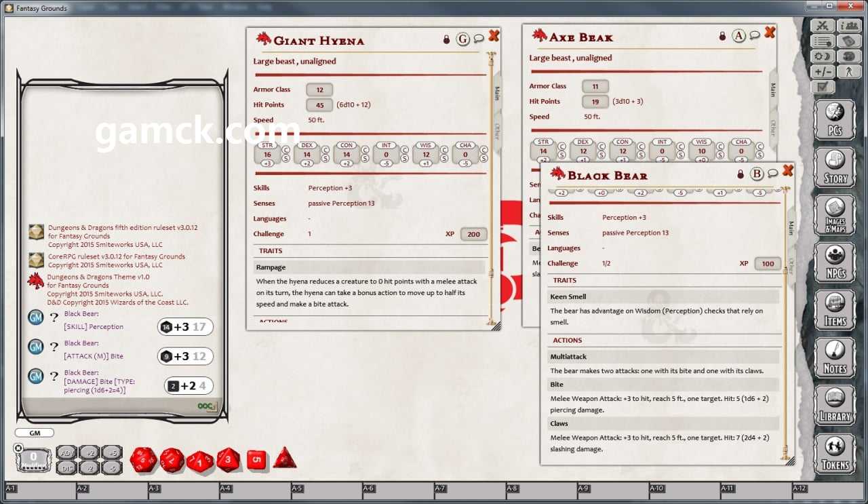The width and height of the screenshot is (868, 504).
Task: Open the PCs sidebar button
Action: point(835,119)
